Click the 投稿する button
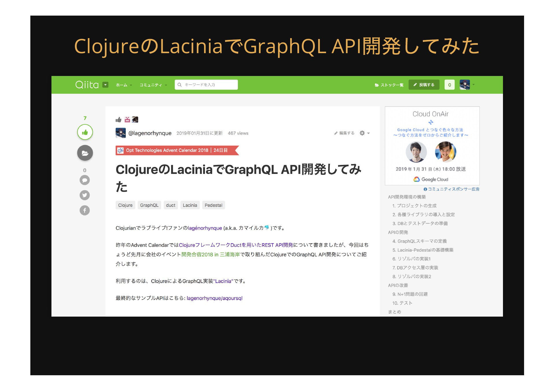The height and width of the screenshot is (392, 555). coord(424,85)
